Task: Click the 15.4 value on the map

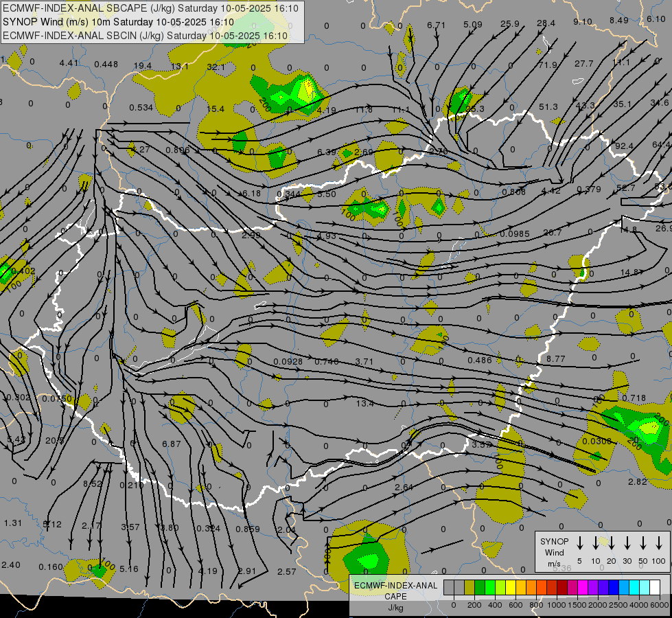Action: click(x=216, y=109)
